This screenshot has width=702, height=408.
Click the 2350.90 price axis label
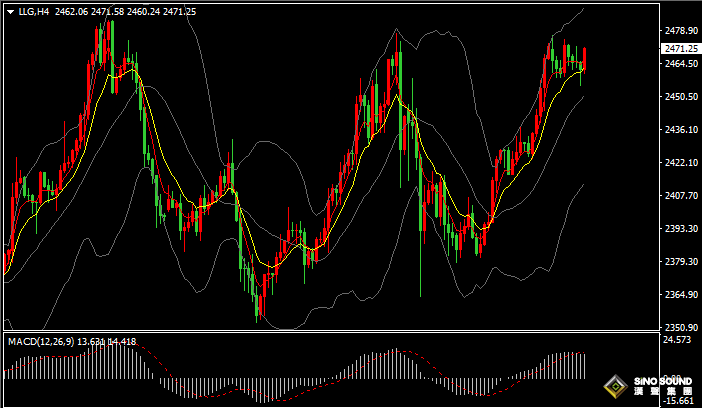coord(680,327)
